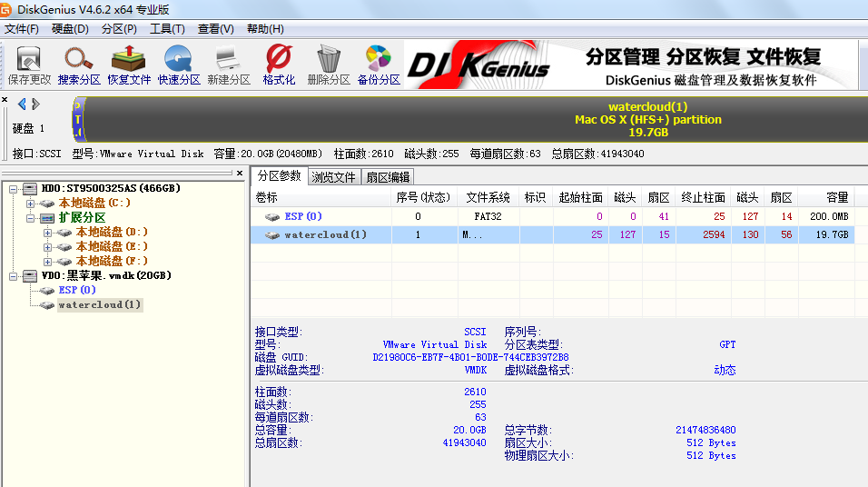Screen dimensions: 868x487
Task: Collapse the HD0:ST9500325AS disk node
Action: (14, 189)
